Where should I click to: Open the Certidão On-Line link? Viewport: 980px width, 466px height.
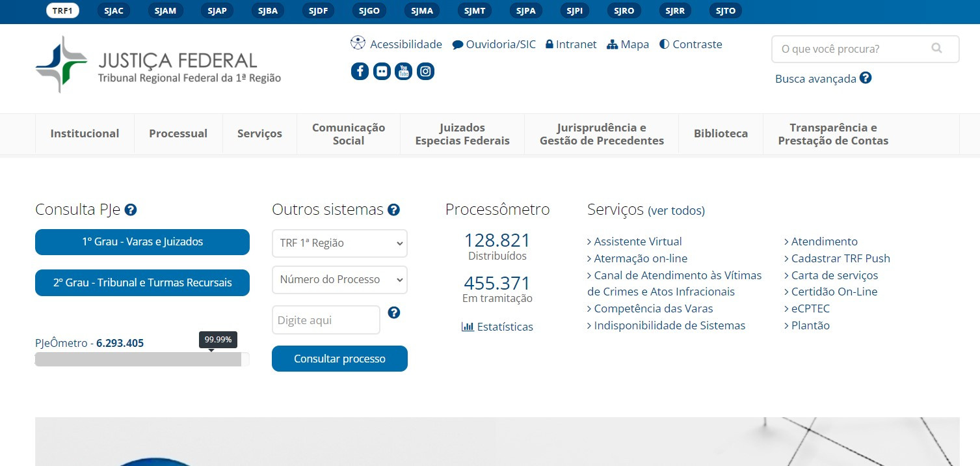834,292
